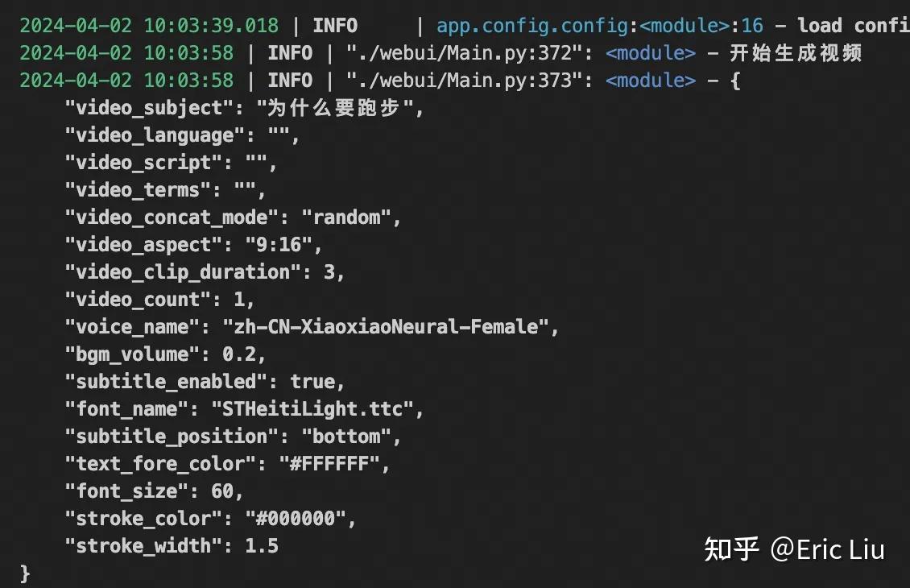
Task: Click the 为什么要跑步 subject value
Action: point(334,108)
